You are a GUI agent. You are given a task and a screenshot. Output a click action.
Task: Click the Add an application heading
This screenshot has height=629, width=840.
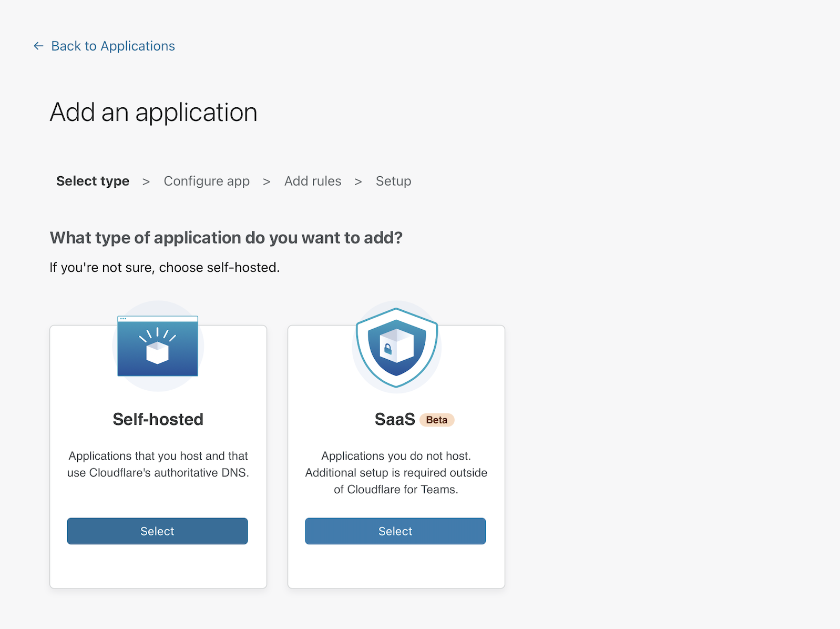click(153, 113)
